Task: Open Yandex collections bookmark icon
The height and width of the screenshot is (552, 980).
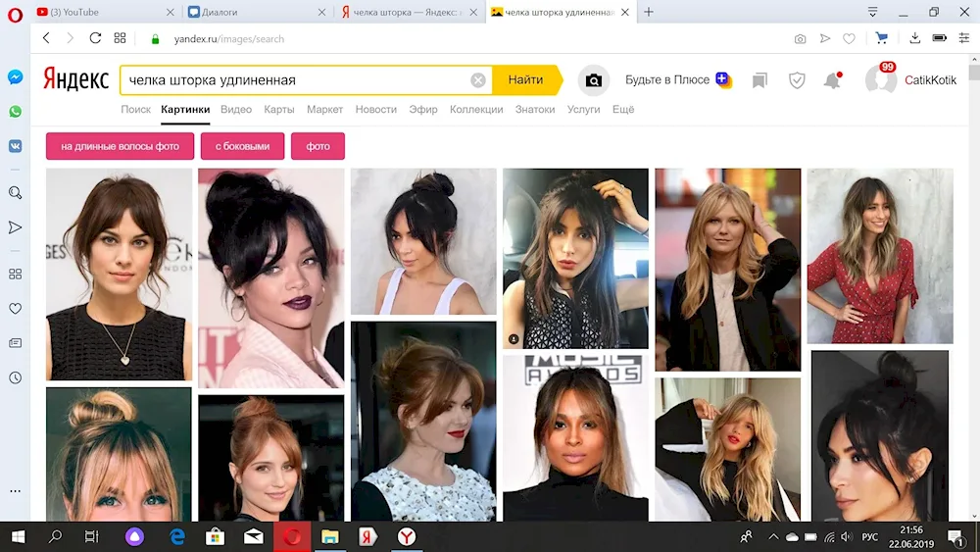Action: click(x=759, y=80)
